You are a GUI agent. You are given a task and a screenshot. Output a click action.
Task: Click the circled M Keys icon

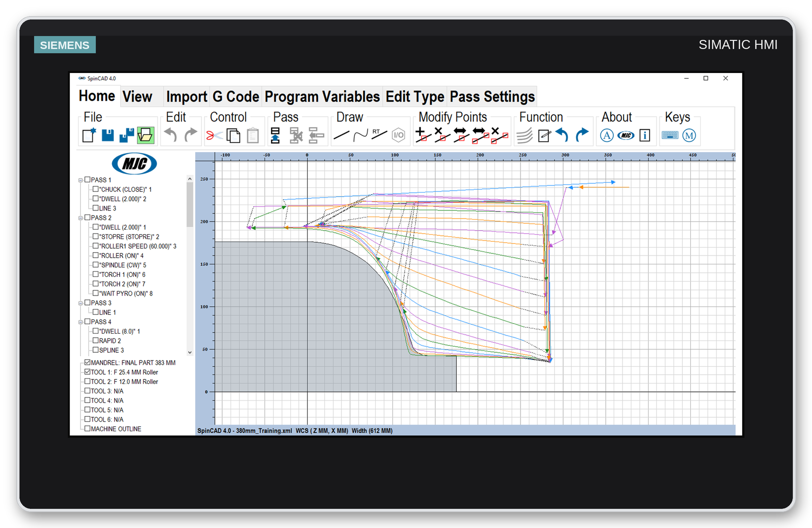click(x=689, y=135)
